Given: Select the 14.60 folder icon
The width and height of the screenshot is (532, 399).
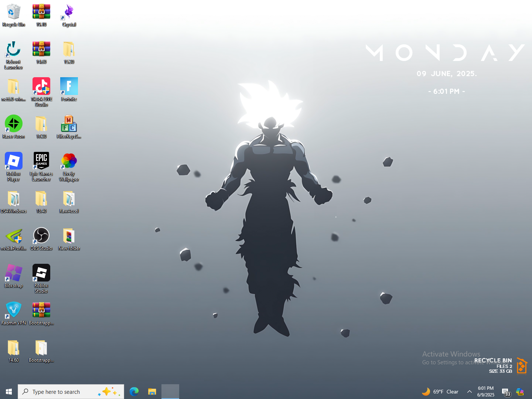Looking at the screenshot, I should [x=14, y=351].
